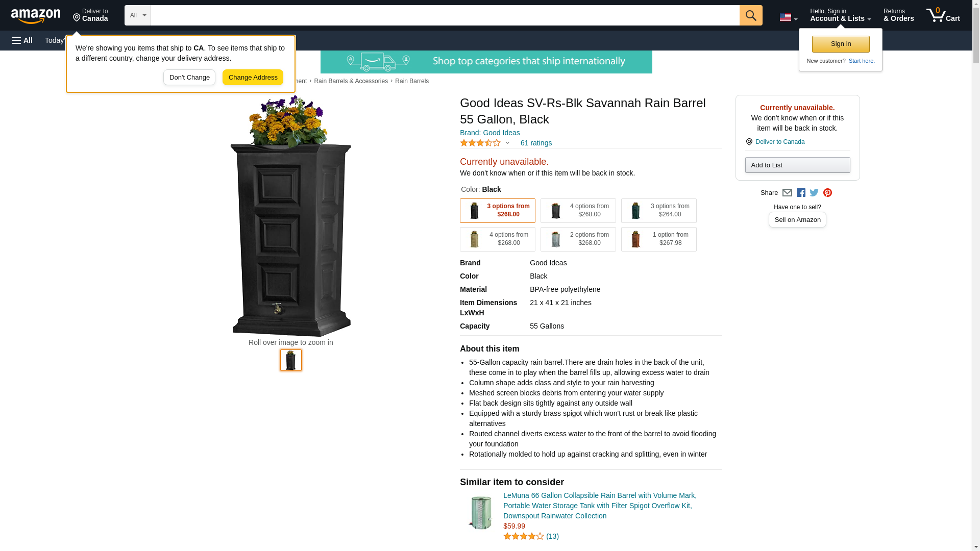Open the cart icon
This screenshot has width=980, height=551.
pyautogui.click(x=943, y=15)
